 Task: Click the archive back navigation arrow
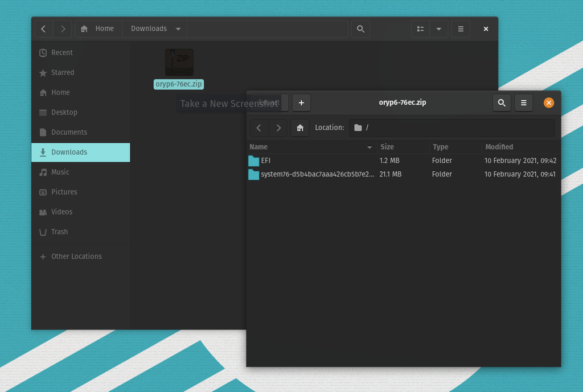[259, 128]
